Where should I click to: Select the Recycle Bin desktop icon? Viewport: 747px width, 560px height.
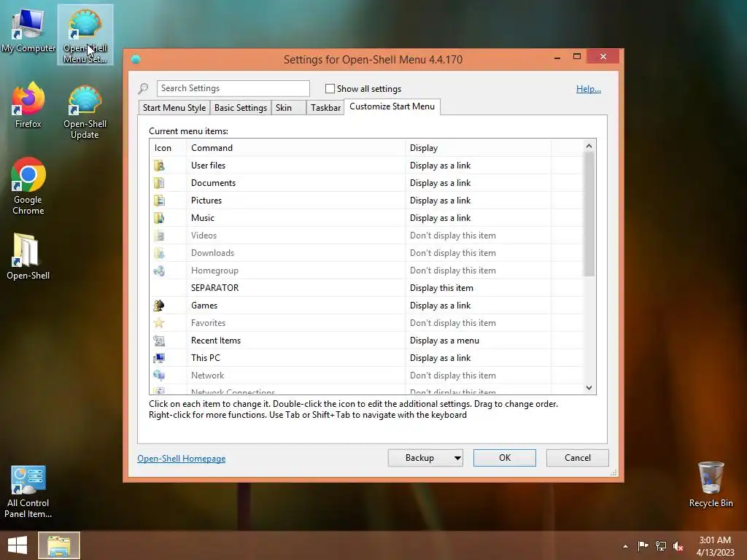[711, 485]
